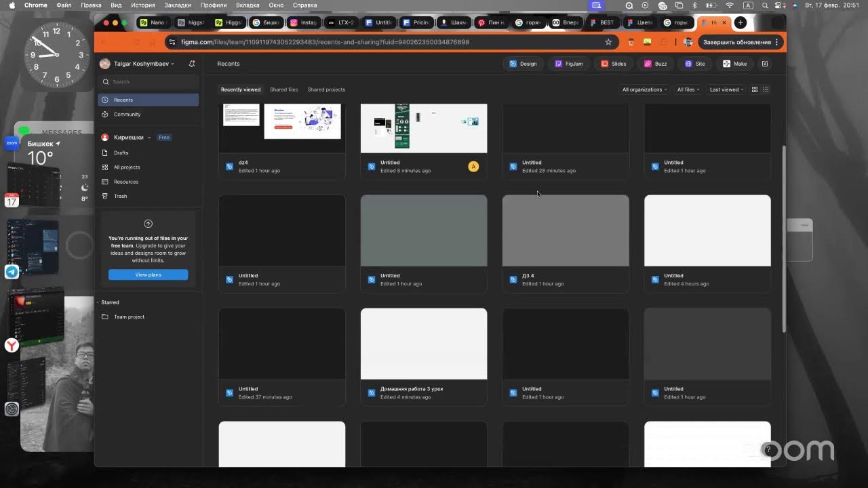Switch to the Pricing Chrome tab
The height and width of the screenshot is (488, 868).
[x=416, y=22]
